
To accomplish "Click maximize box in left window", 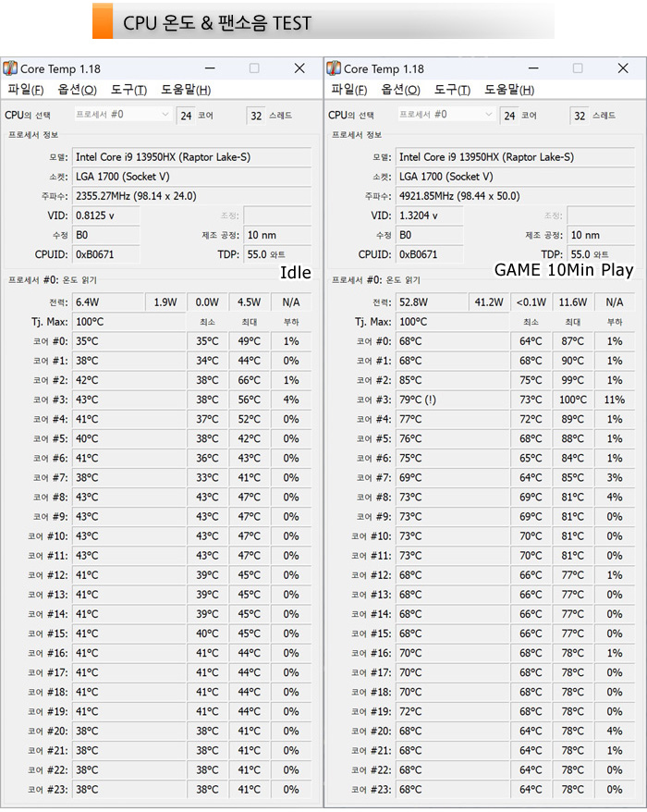I will coord(254,68).
